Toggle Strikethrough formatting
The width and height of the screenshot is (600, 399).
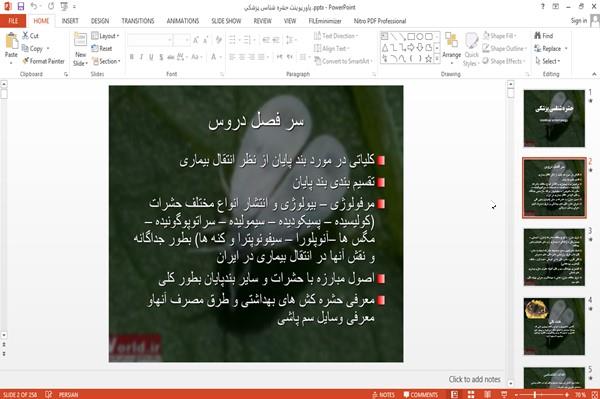171,57
